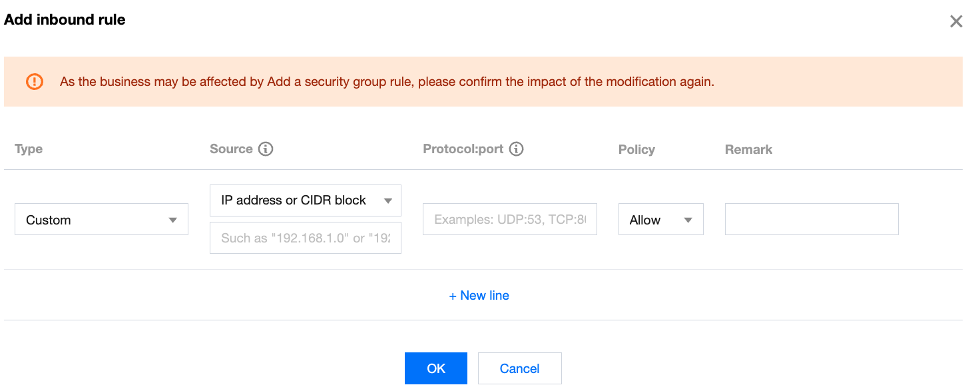
Task: Click the warning icon in the notice banner
Action: tap(34, 81)
